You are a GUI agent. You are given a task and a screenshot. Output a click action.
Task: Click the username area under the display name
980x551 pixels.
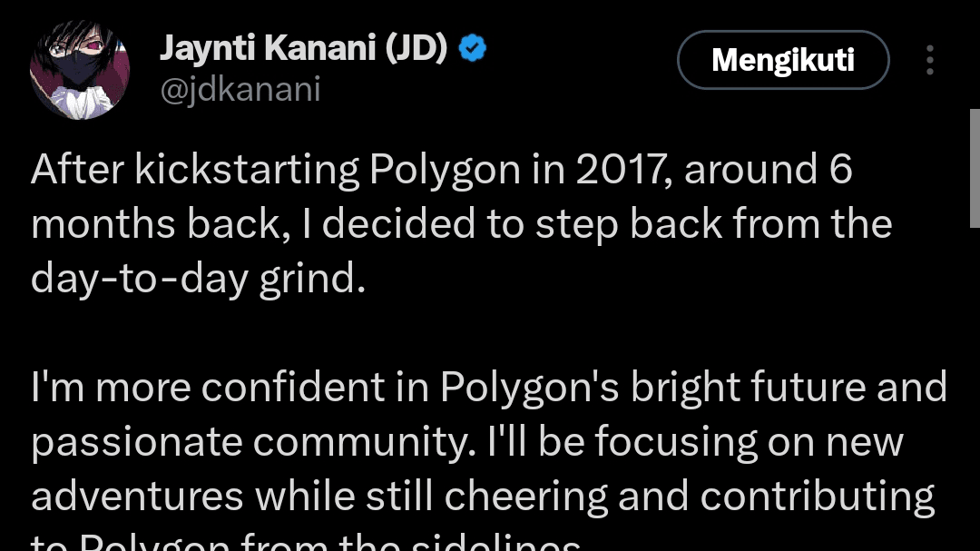[240, 89]
